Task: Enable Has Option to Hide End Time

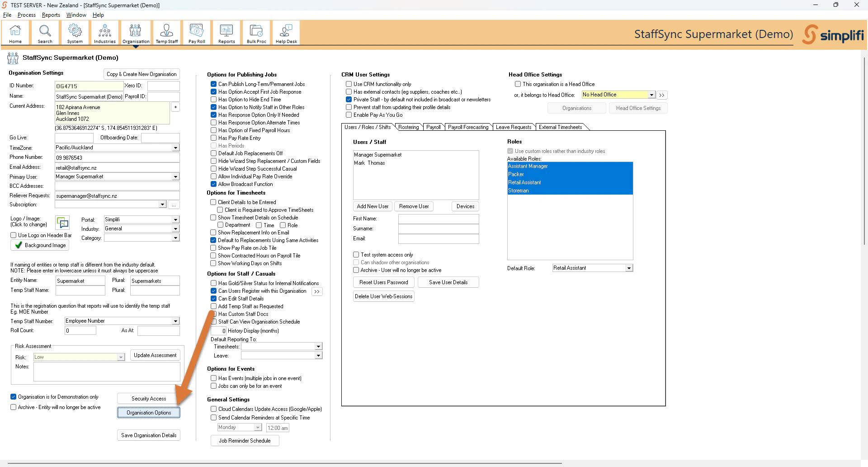Action: coord(213,100)
